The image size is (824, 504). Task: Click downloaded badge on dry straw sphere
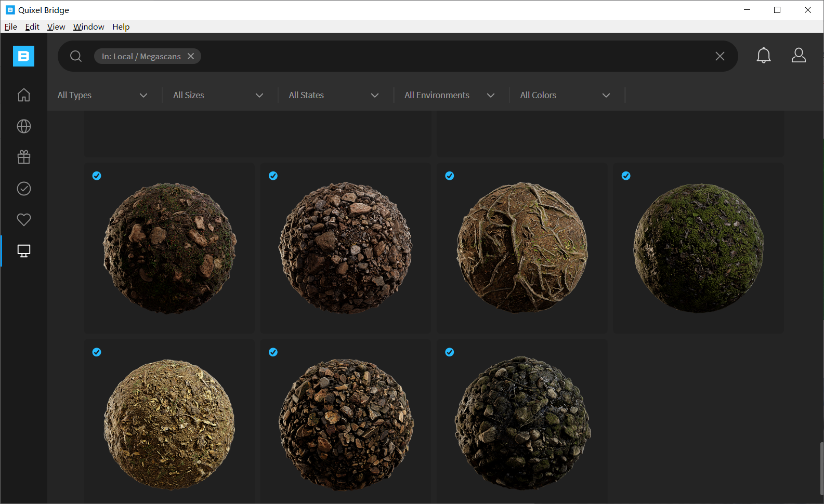coord(97,352)
